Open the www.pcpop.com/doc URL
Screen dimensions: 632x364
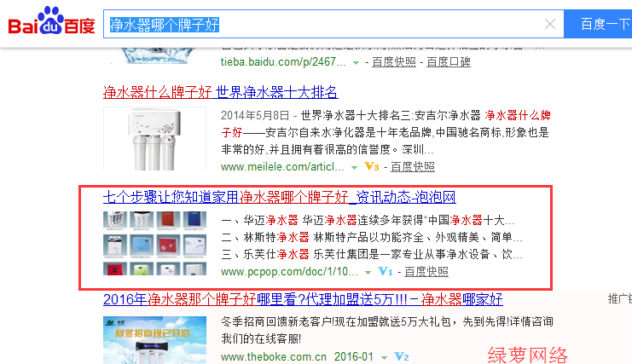[x=289, y=272]
